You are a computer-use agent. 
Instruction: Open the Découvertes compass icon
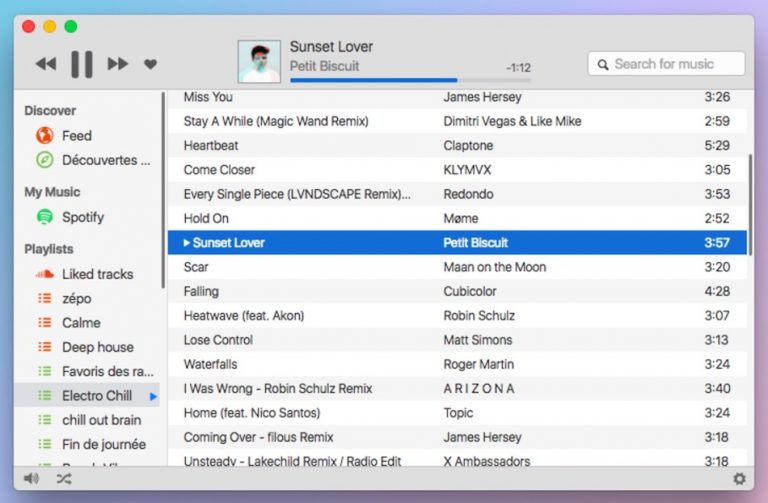point(44,160)
